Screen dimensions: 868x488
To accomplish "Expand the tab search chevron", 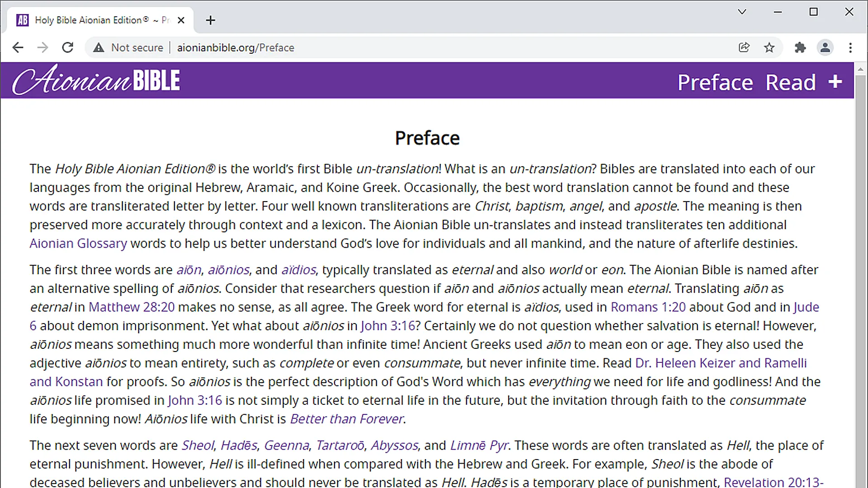I will tap(742, 12).
